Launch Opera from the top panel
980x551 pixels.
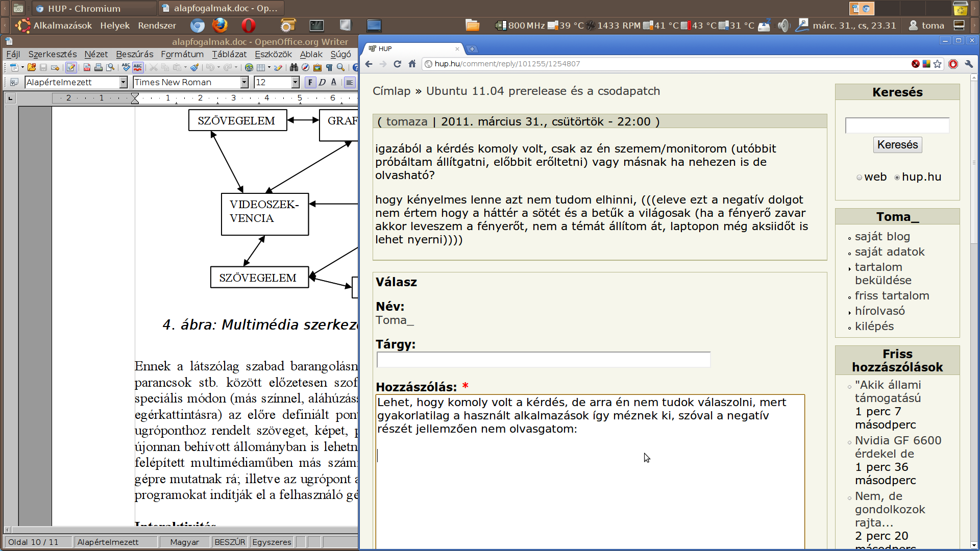click(x=249, y=25)
